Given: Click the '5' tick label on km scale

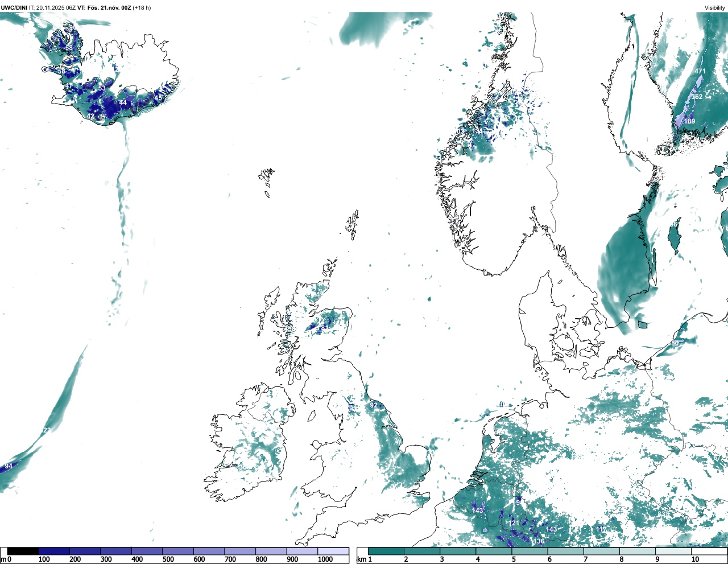Looking at the screenshot, I should pyautogui.click(x=514, y=559).
